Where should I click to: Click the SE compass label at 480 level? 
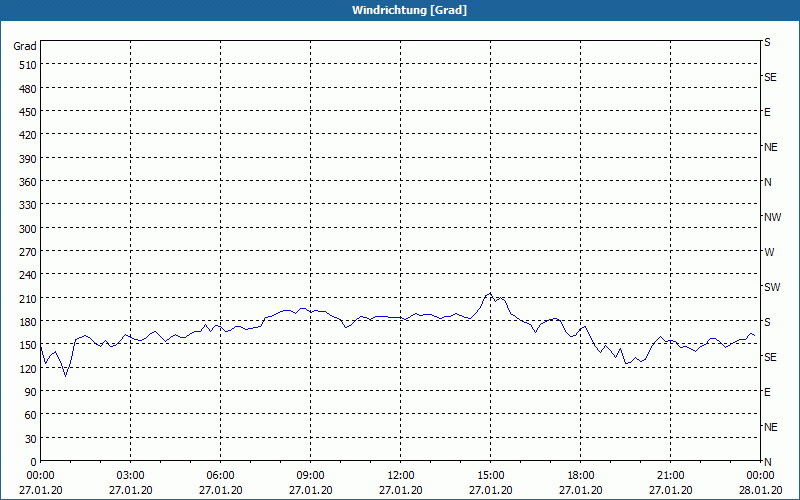(770, 77)
